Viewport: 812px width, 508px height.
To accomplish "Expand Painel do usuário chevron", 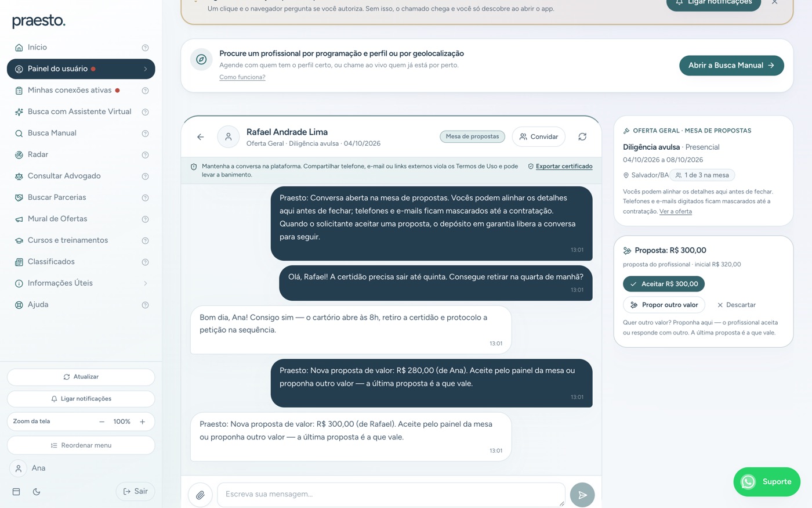I will [146, 69].
